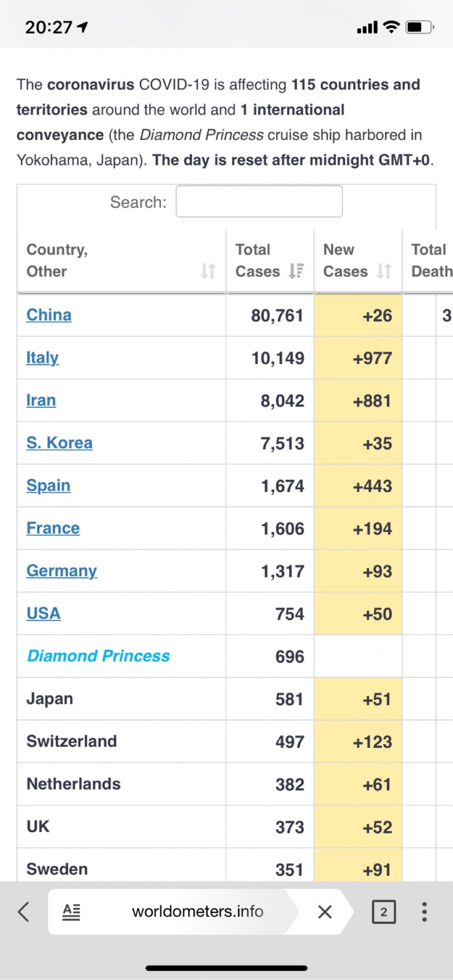Stop loading with the X icon
Viewport: 453px width, 980px height.
pos(325,912)
